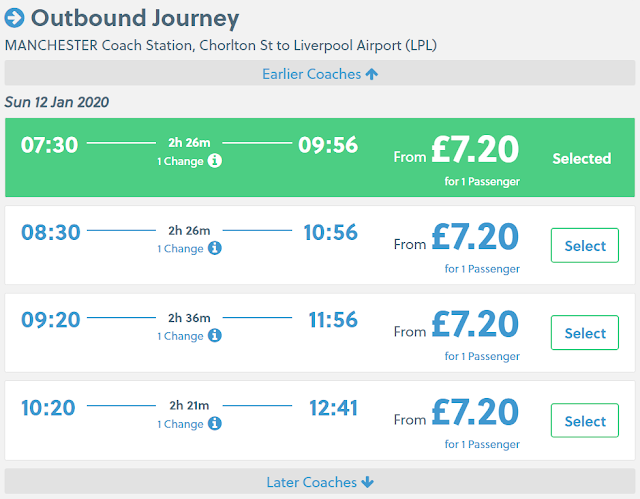
Task: Open change info icon for 09:20 coach
Action: pyautogui.click(x=215, y=336)
